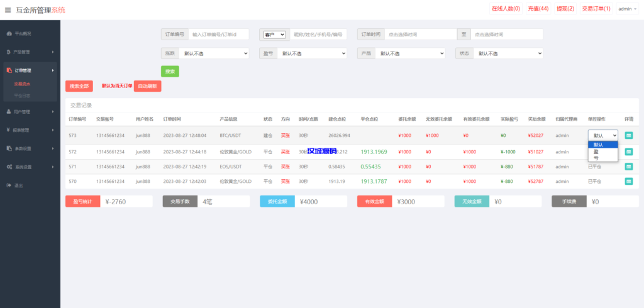Click the 充值(44) link in header
Screen dimensions: 644x308
click(x=538, y=9)
